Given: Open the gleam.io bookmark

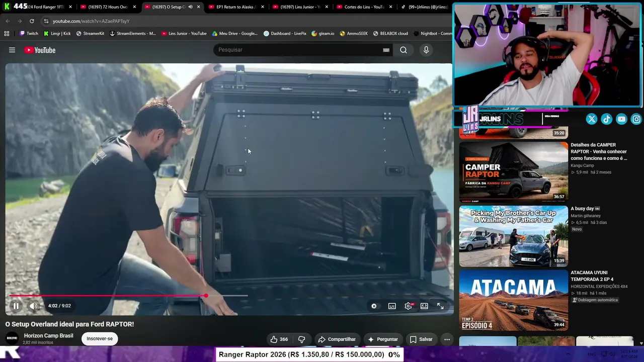Looking at the screenshot, I should 323,34.
